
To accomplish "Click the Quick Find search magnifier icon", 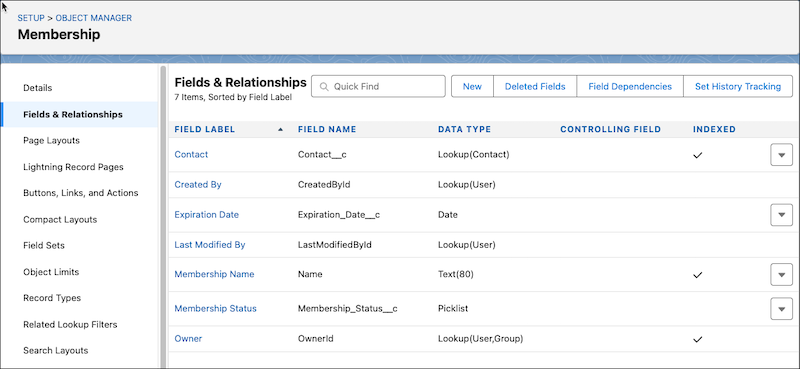I will click(x=323, y=87).
